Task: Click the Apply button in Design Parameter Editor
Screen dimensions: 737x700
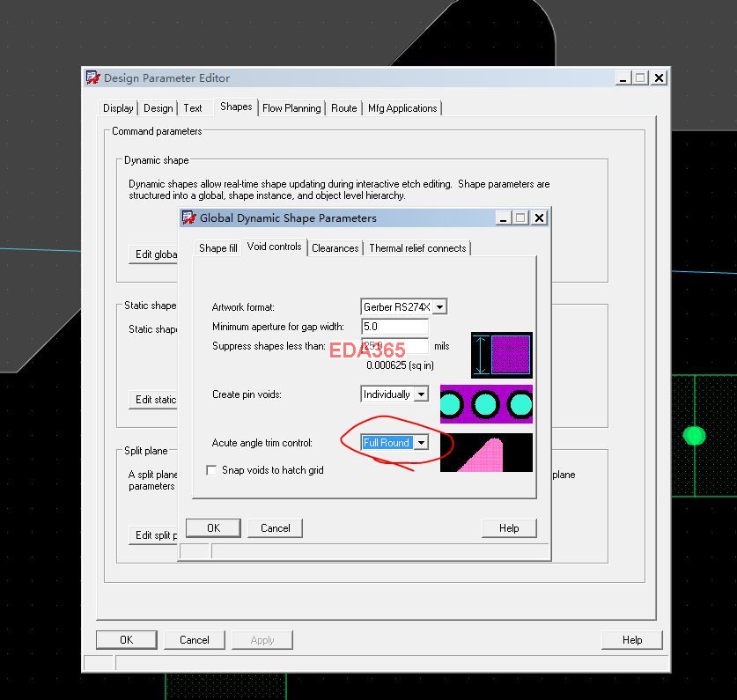Action: [x=262, y=640]
